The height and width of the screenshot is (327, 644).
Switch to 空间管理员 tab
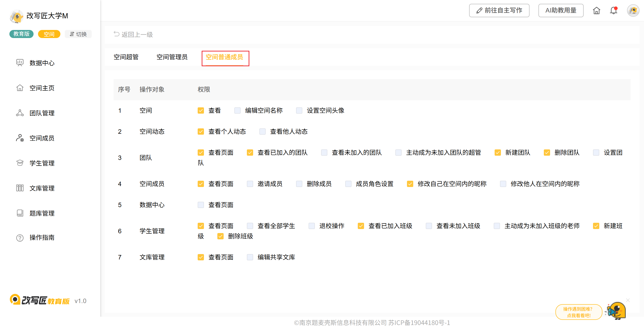(172, 57)
